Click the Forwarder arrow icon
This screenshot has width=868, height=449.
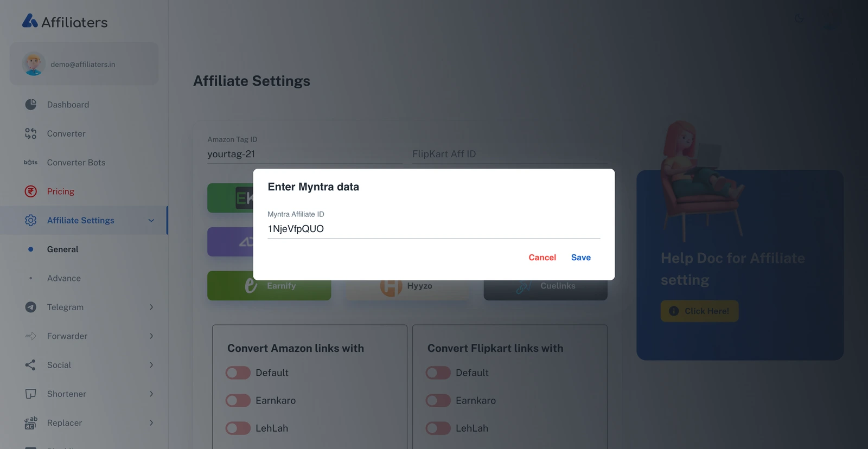point(31,336)
